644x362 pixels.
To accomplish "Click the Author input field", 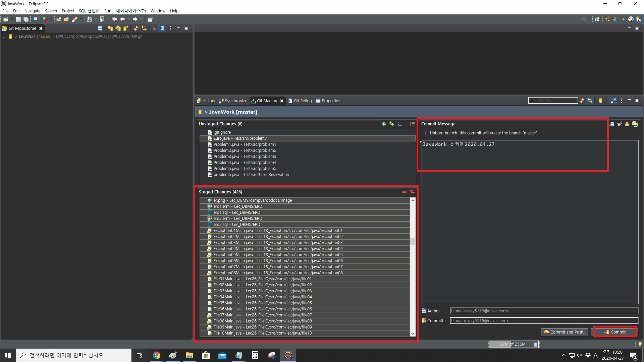I will coord(543,311).
